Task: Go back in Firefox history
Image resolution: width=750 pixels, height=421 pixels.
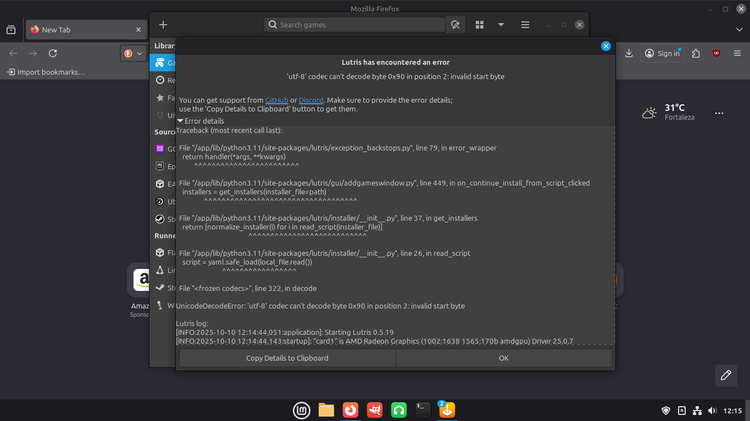Action: point(13,53)
